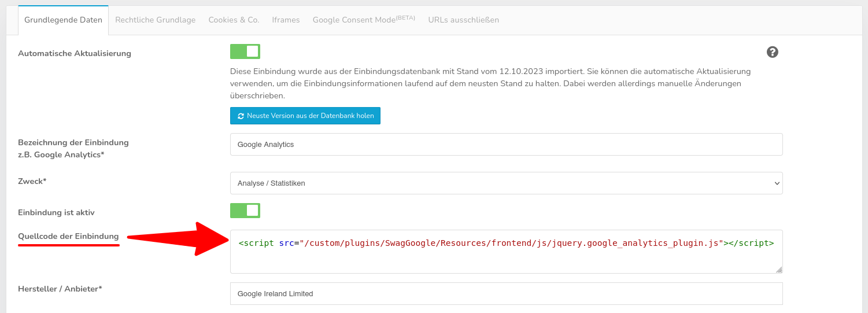Open the Rechtliche Grundlage tab

155,20
